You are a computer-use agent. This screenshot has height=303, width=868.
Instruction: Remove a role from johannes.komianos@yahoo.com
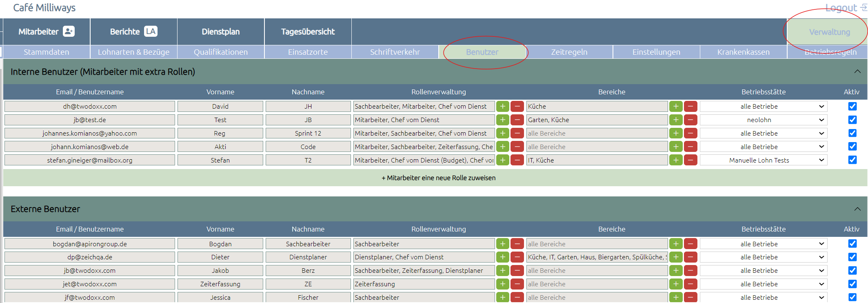click(x=517, y=133)
